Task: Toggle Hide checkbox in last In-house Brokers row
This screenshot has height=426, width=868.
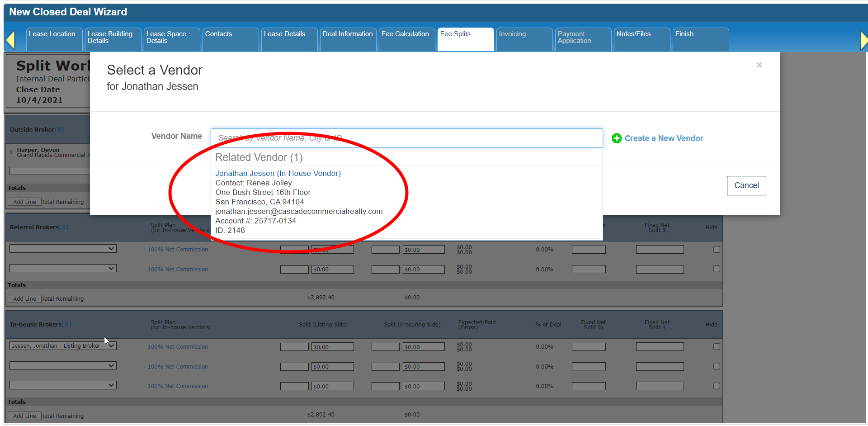Action: pyautogui.click(x=716, y=386)
